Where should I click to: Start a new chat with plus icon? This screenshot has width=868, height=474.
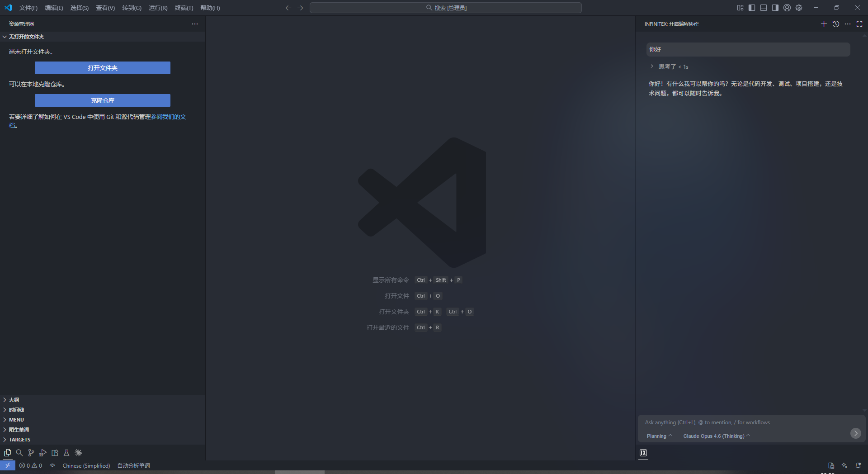tap(824, 24)
